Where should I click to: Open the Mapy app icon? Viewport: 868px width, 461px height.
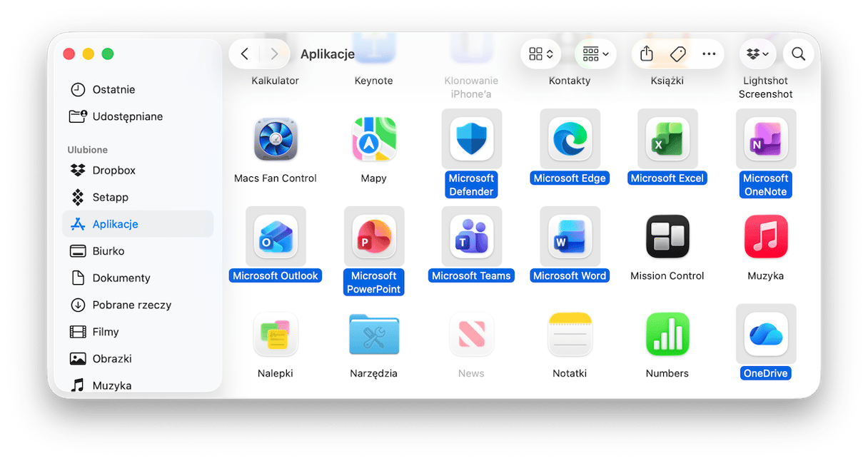coord(374,139)
